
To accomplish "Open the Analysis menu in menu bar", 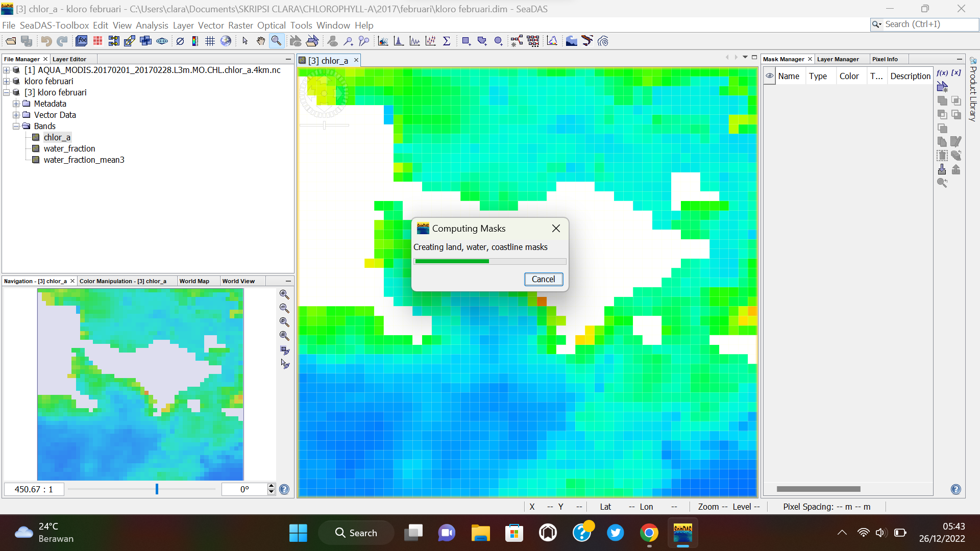I will tap(152, 25).
